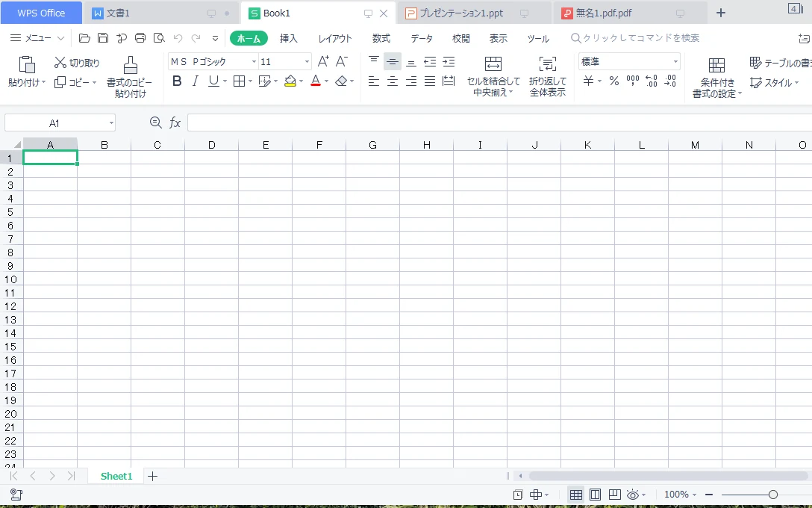Center text horizontally
812x508 pixels.
click(393, 81)
